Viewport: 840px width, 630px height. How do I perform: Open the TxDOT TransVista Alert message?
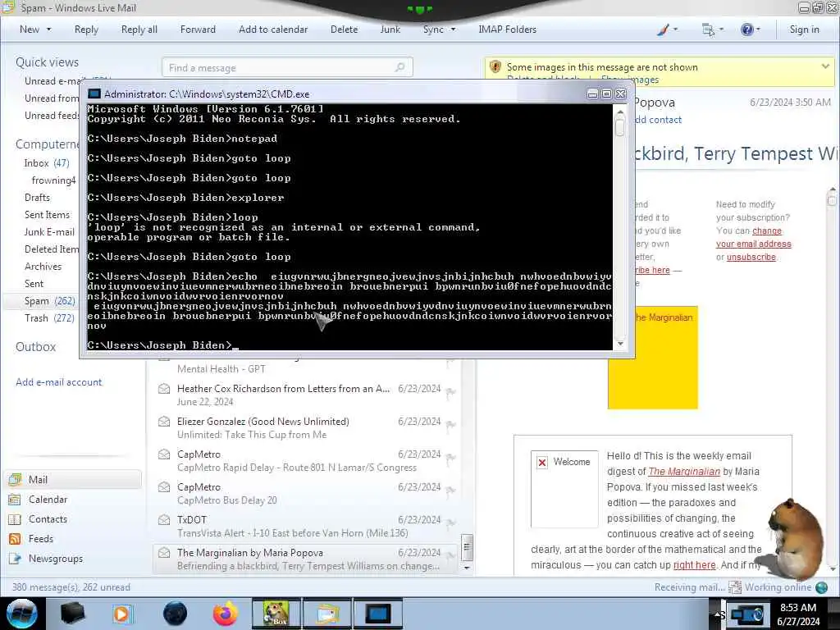305,526
